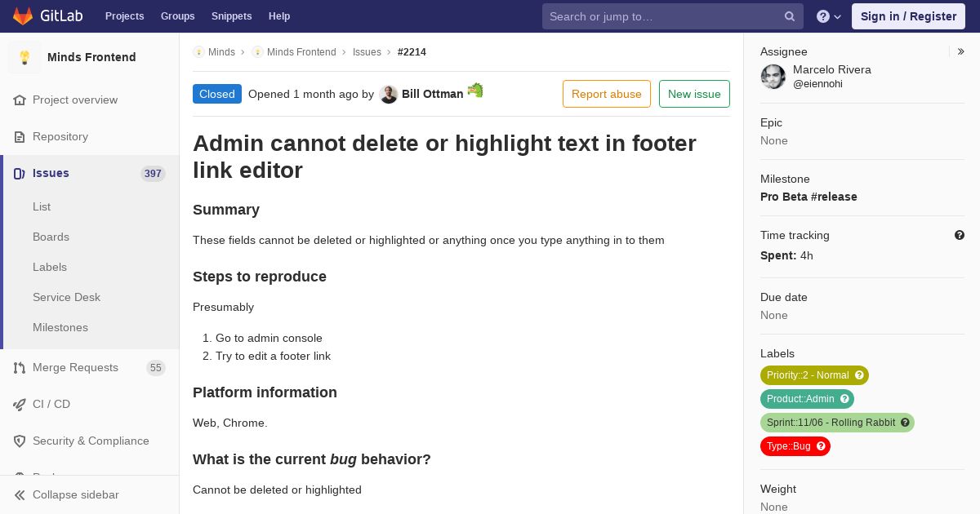Open the Help question mark menu
The height and width of the screenshot is (514, 980).
[x=829, y=16]
